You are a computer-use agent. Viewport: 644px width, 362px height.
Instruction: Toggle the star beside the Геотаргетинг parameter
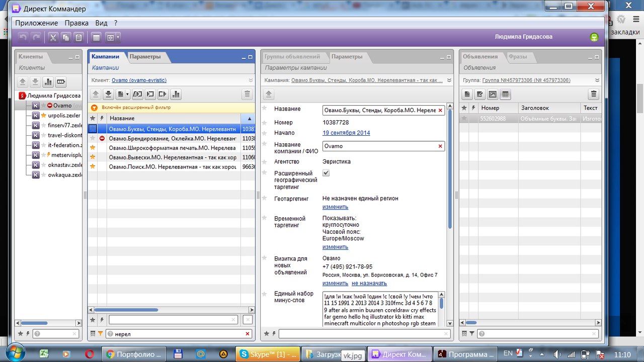265,199
